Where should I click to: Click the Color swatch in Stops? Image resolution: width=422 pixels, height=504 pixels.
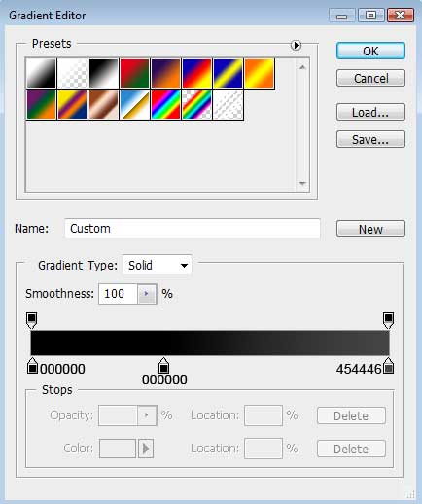118,449
